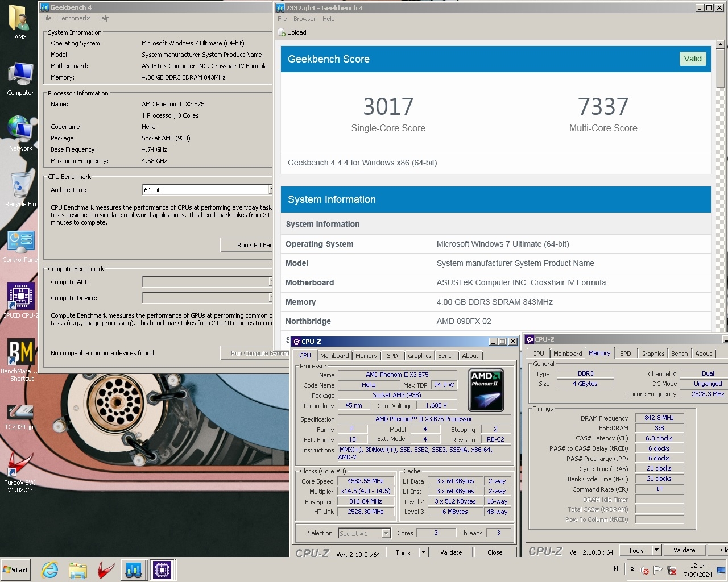Image resolution: width=728 pixels, height=582 pixels.
Task: Switch to Geekbench taskbar item
Action: click(x=134, y=569)
